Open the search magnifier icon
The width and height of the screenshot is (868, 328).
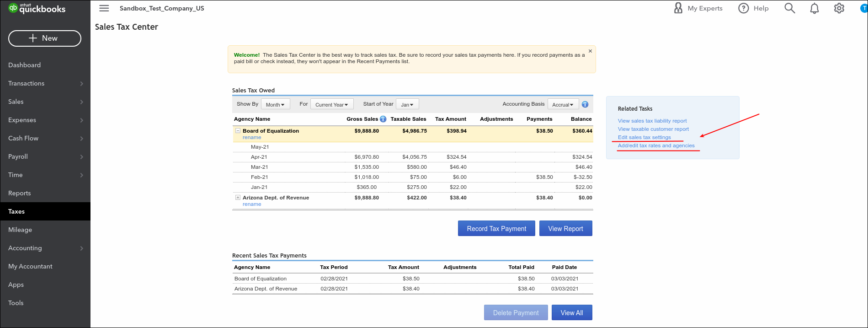(790, 8)
